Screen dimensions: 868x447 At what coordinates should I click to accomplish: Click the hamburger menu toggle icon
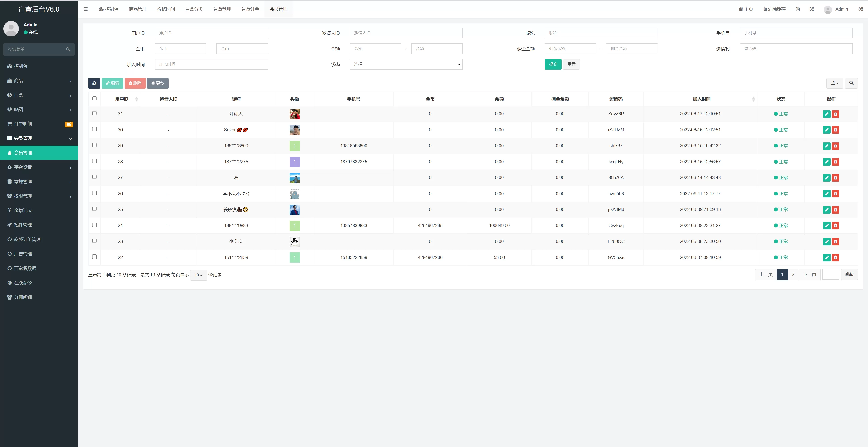pyautogui.click(x=86, y=9)
